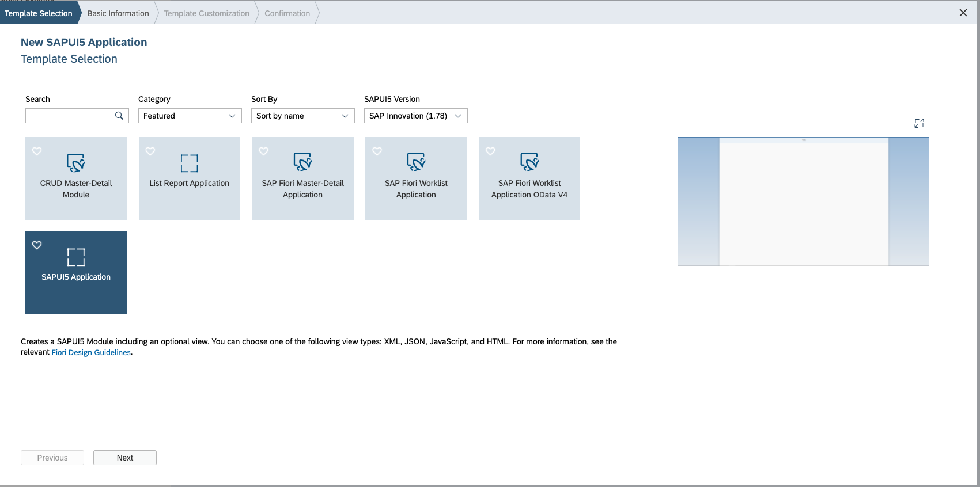Close the New SAPUI5 Application wizard
Viewport: 980px width, 487px height.
pos(963,13)
